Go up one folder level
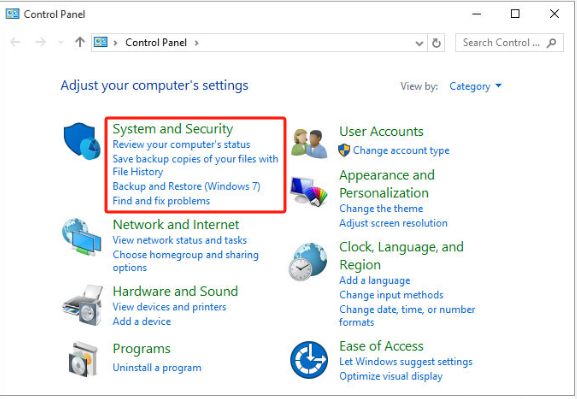Image resolution: width=577 pixels, height=399 pixels. tap(80, 42)
